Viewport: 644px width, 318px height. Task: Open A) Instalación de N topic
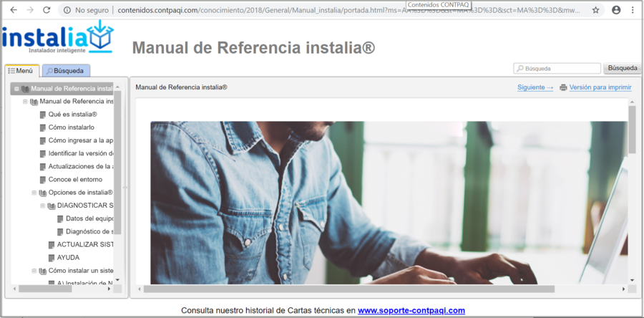(x=85, y=284)
